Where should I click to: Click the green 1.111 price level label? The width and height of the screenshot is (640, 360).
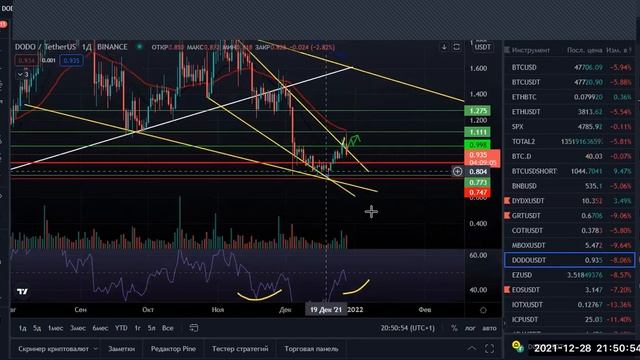click(477, 132)
